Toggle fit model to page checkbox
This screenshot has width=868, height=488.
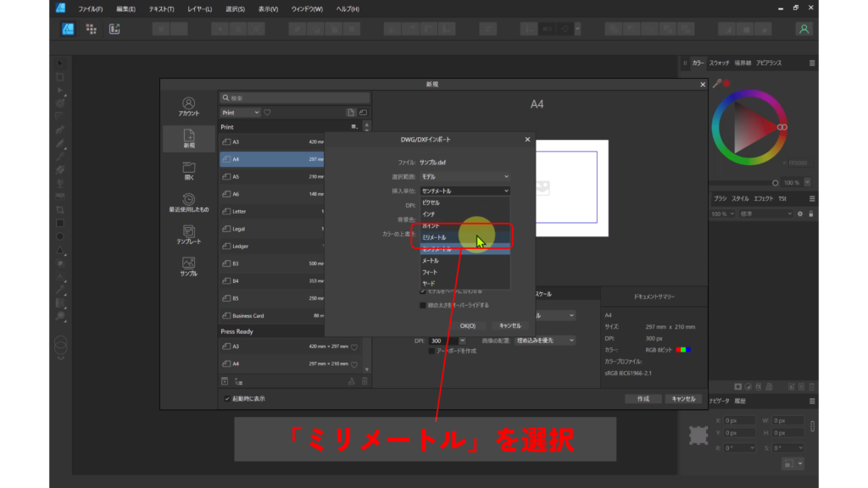tap(423, 291)
